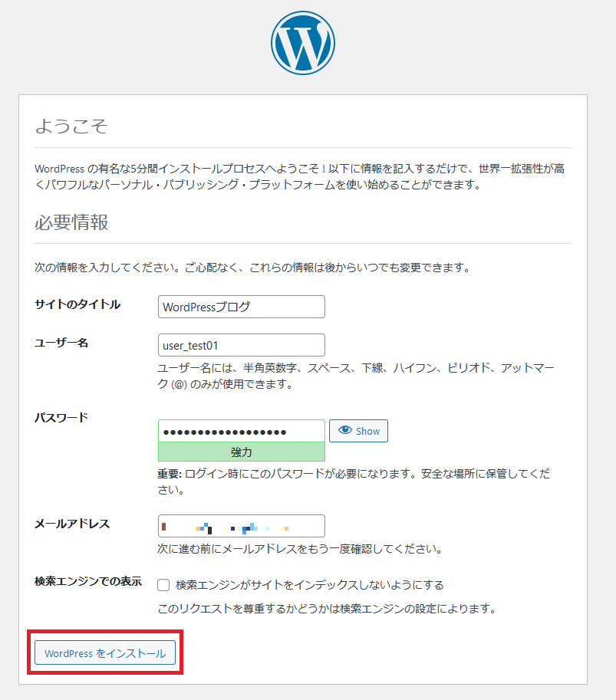Click the WordPress をインストール button

[105, 652]
